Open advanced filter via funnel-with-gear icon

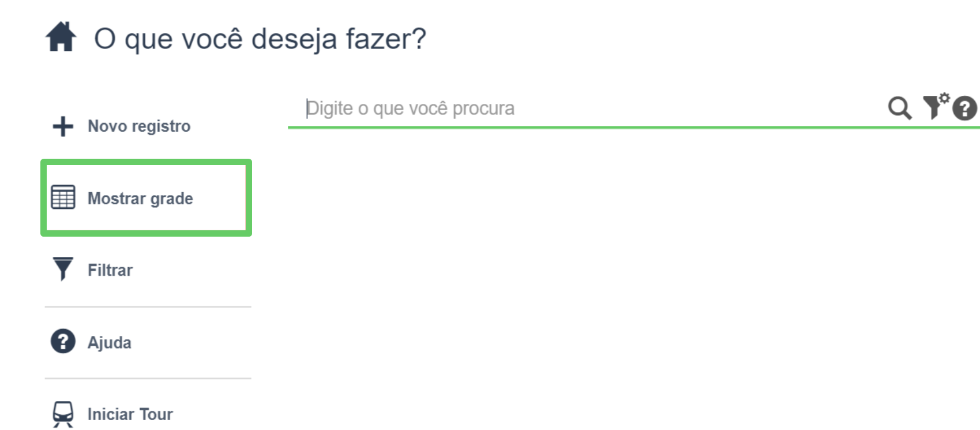[934, 106]
